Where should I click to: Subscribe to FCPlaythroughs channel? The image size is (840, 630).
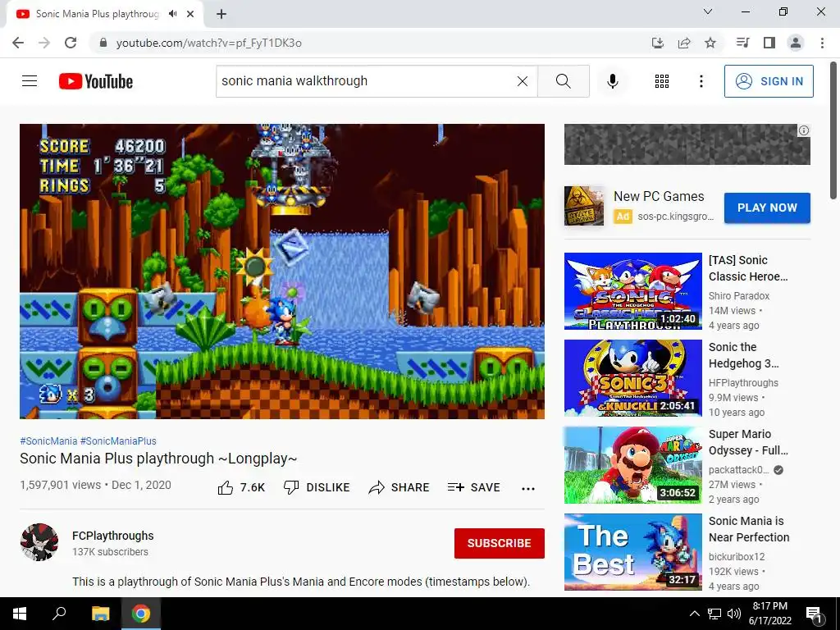click(500, 543)
